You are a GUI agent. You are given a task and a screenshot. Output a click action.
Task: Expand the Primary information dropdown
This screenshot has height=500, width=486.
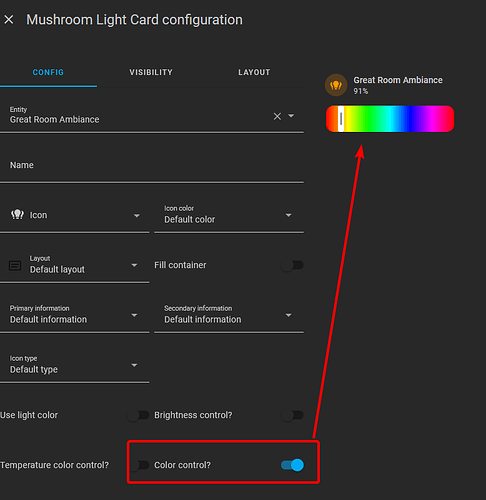pos(134,315)
